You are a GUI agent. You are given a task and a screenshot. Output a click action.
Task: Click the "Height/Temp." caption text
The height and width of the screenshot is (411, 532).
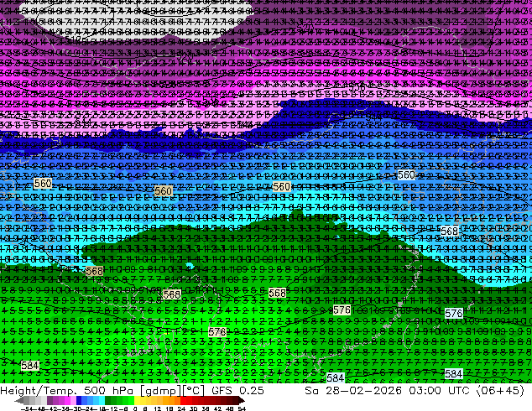38,390
